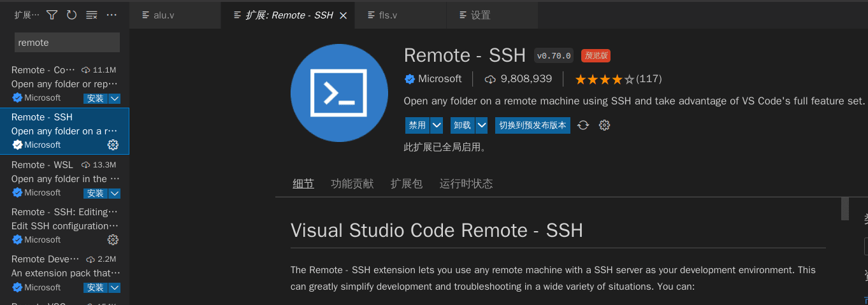Select Remote - SSH in extensions list
868x305 pixels.
tap(64, 131)
